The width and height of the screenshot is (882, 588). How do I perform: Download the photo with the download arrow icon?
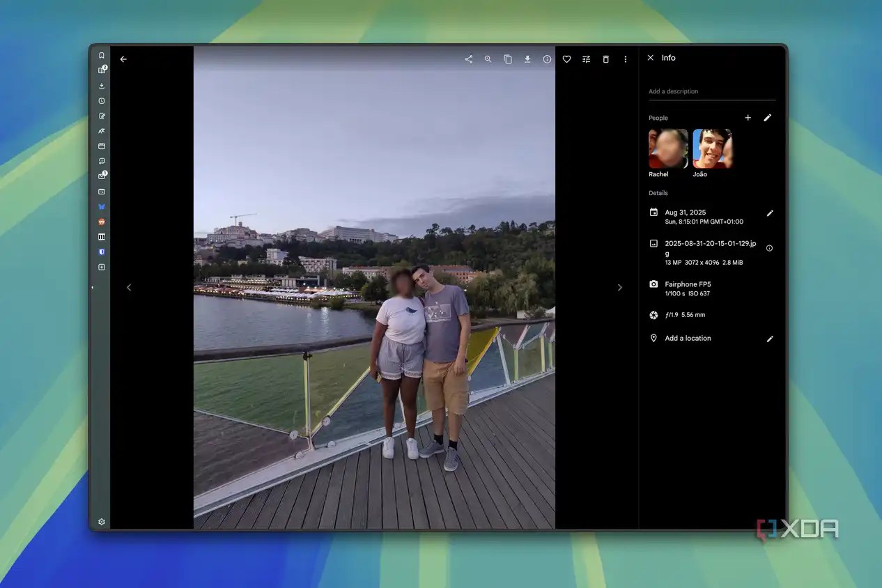pos(527,59)
